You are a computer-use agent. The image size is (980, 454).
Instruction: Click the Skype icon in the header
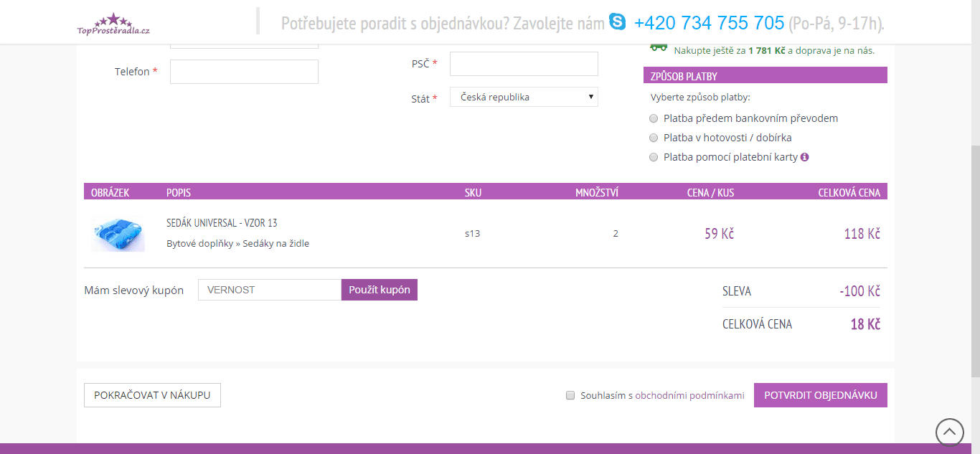click(x=617, y=22)
